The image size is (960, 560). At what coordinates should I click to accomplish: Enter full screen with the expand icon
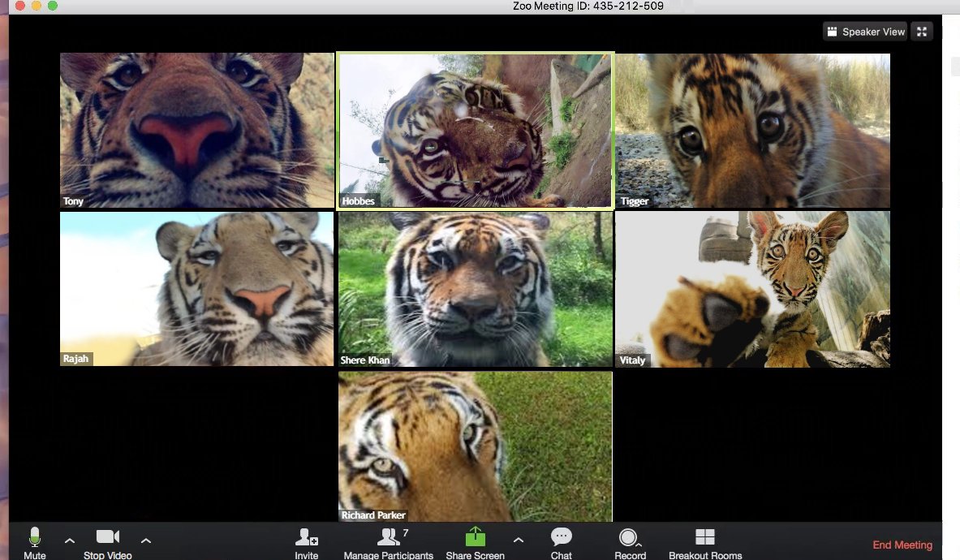[x=922, y=32]
